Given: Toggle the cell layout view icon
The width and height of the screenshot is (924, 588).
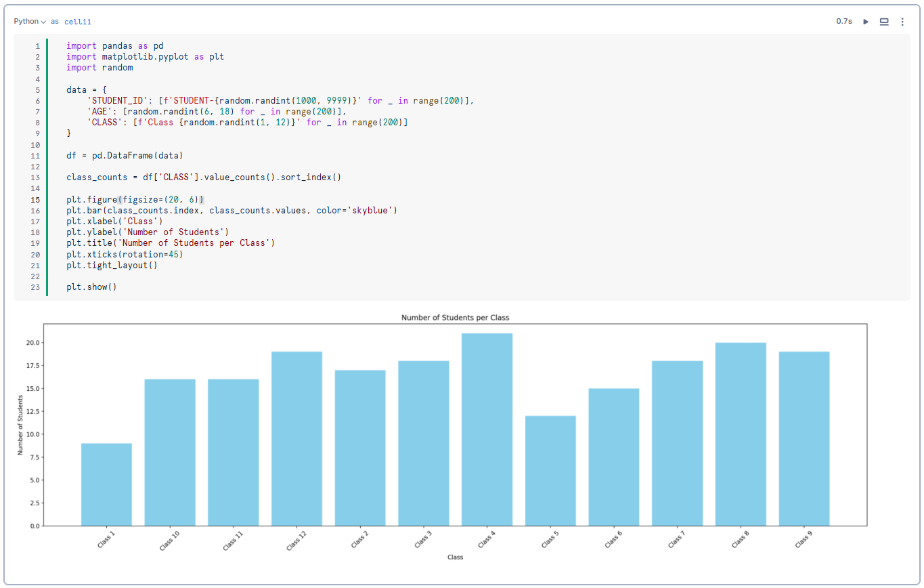Looking at the screenshot, I should tap(883, 22).
